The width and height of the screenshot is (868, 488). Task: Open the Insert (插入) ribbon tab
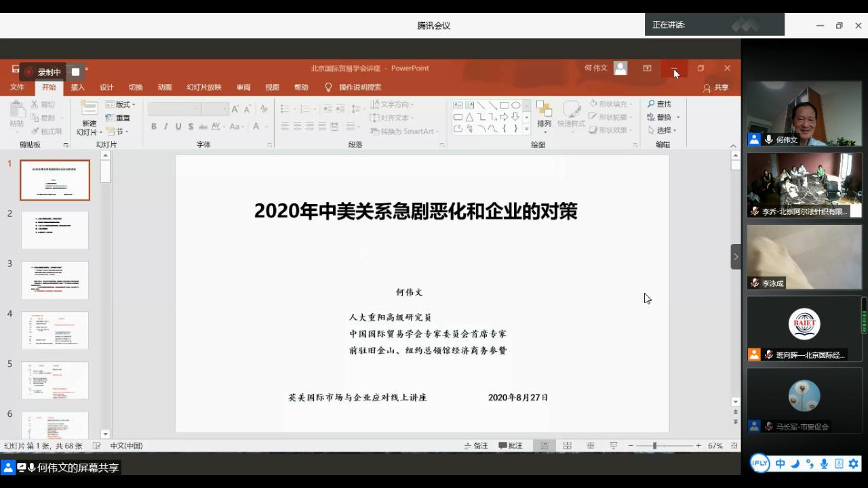(78, 87)
